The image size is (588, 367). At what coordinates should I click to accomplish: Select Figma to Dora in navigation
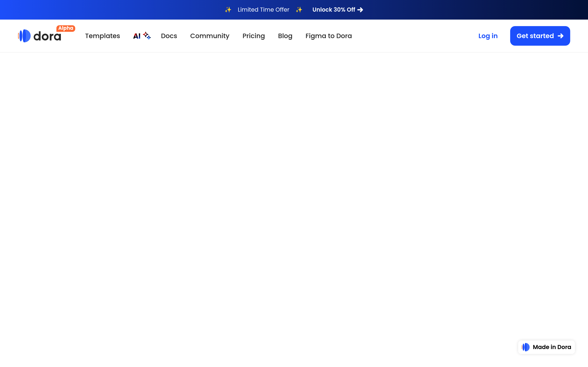329,36
